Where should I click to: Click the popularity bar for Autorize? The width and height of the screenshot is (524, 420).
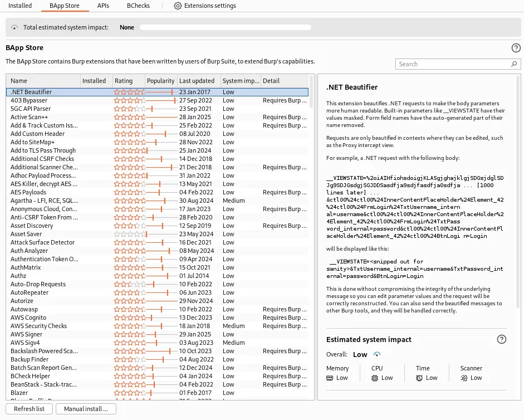click(x=161, y=301)
